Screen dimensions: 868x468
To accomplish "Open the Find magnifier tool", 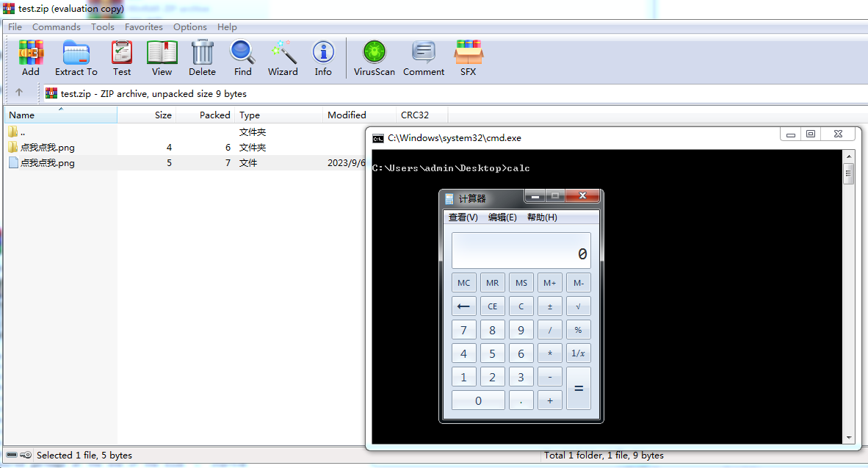I will pyautogui.click(x=242, y=57).
